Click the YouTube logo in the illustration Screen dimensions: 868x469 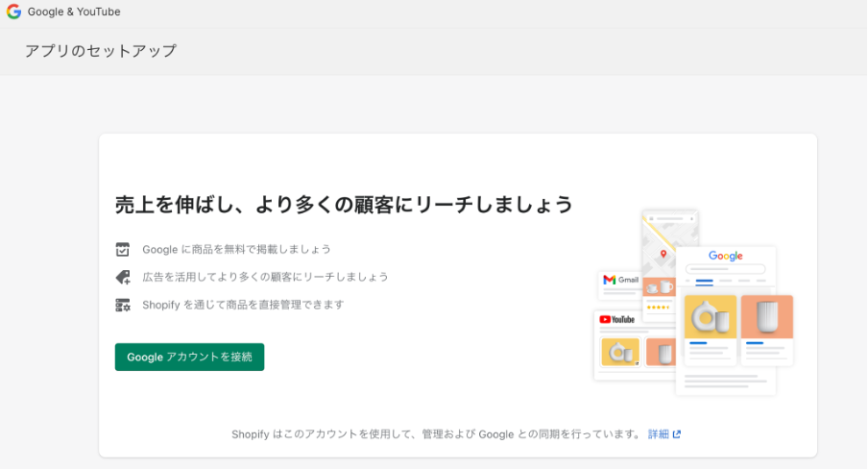pos(616,319)
